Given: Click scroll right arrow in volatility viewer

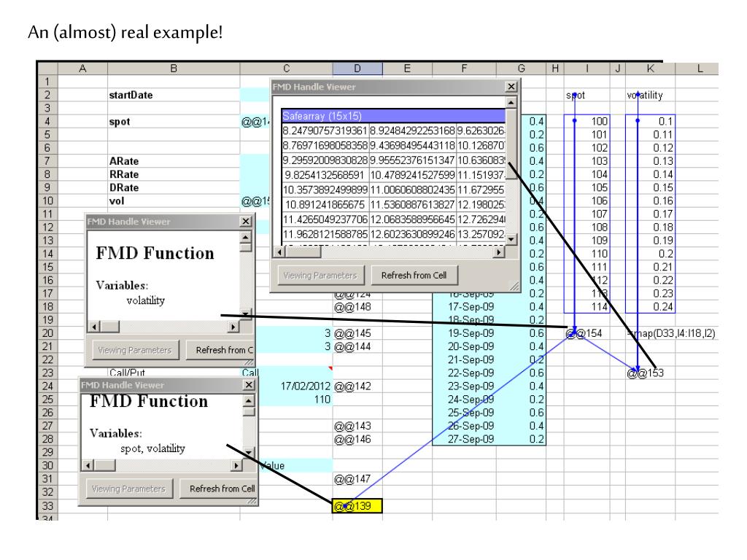Looking at the screenshot, I should pyautogui.click(x=233, y=327).
